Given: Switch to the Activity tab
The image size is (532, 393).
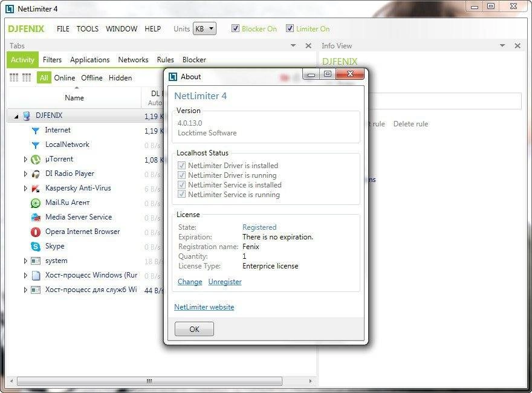Looking at the screenshot, I should point(22,60).
